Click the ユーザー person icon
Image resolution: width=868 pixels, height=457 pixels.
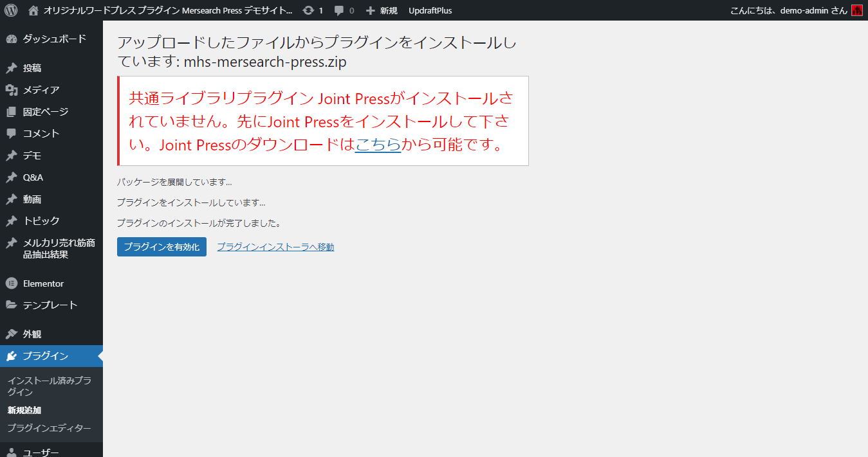coord(11,453)
